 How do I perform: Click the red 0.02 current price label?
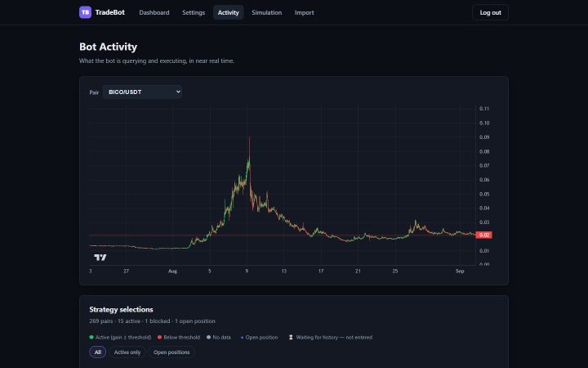pyautogui.click(x=483, y=235)
